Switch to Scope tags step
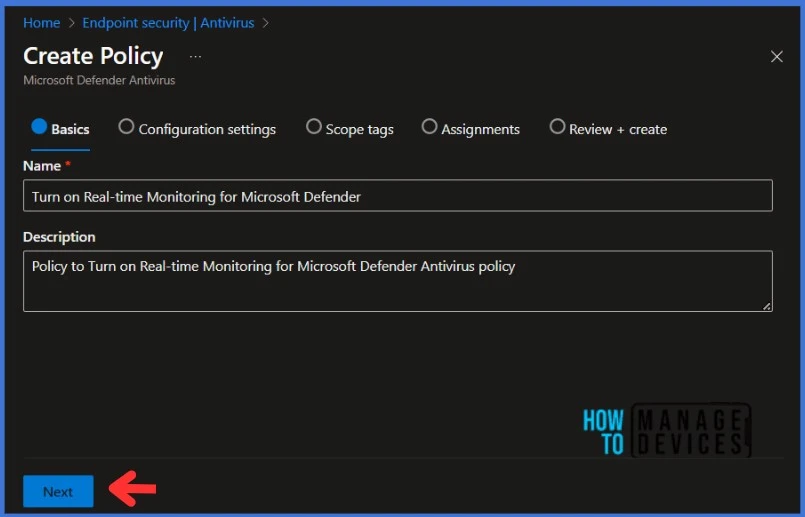The width and height of the screenshot is (805, 517). [x=350, y=129]
